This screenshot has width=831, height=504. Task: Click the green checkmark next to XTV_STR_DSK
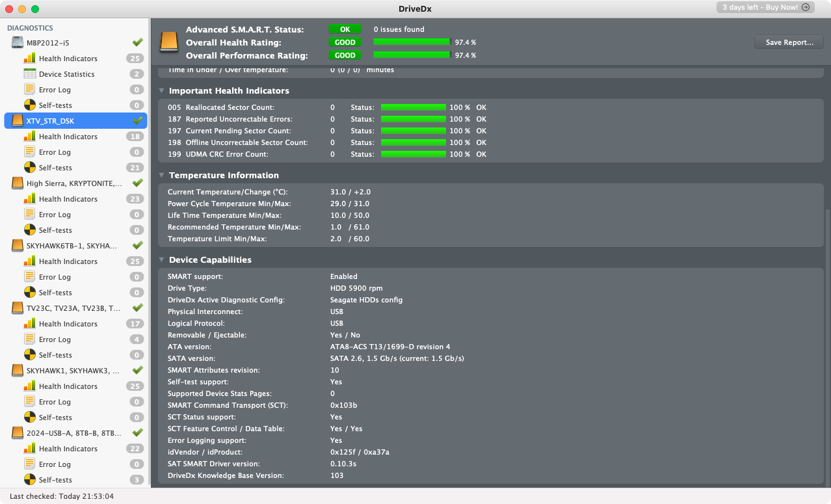pyautogui.click(x=137, y=120)
